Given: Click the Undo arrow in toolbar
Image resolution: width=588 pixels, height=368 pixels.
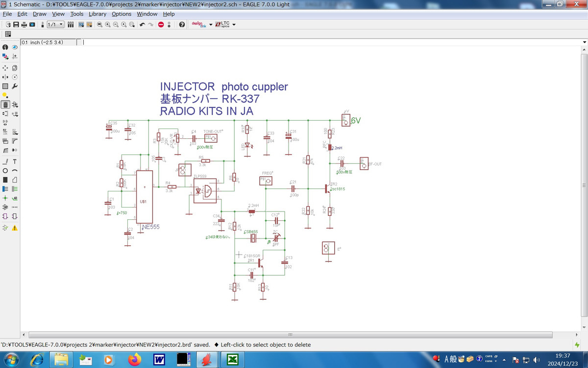Looking at the screenshot, I should pos(142,25).
